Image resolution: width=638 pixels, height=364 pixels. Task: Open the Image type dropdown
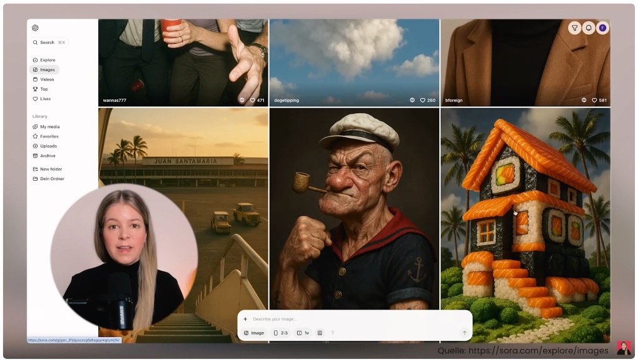coord(254,333)
